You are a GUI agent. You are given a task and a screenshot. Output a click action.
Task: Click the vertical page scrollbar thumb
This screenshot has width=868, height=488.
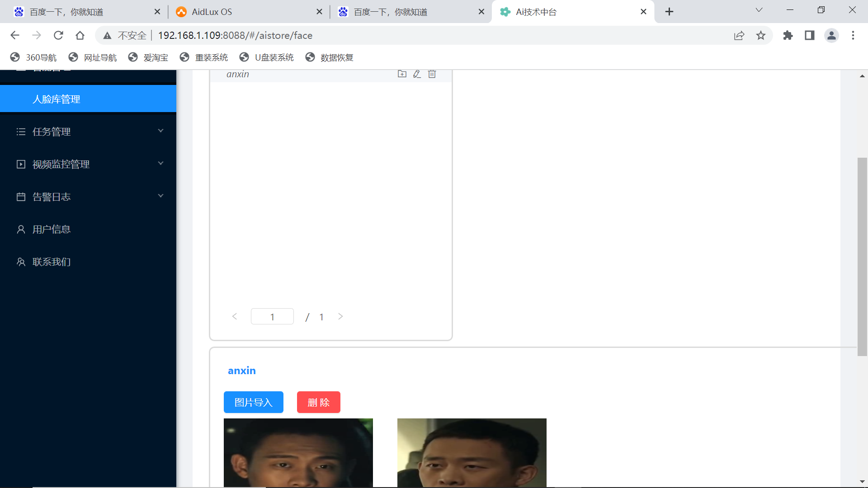tap(862, 257)
